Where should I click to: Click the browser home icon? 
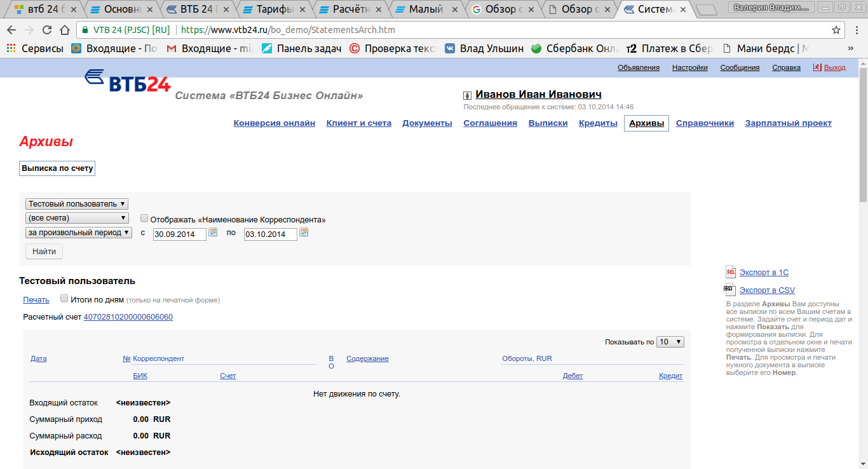pyautogui.click(x=65, y=30)
